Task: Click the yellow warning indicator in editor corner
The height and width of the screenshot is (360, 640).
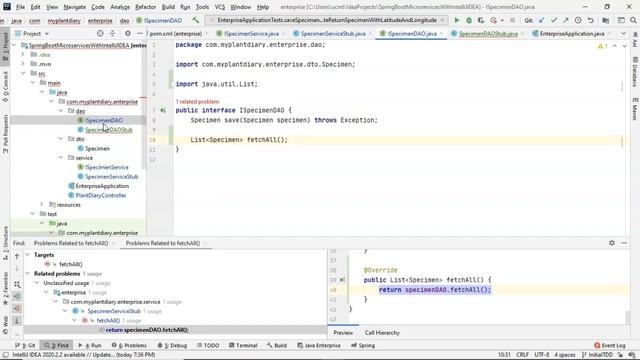Action: [x=602, y=46]
